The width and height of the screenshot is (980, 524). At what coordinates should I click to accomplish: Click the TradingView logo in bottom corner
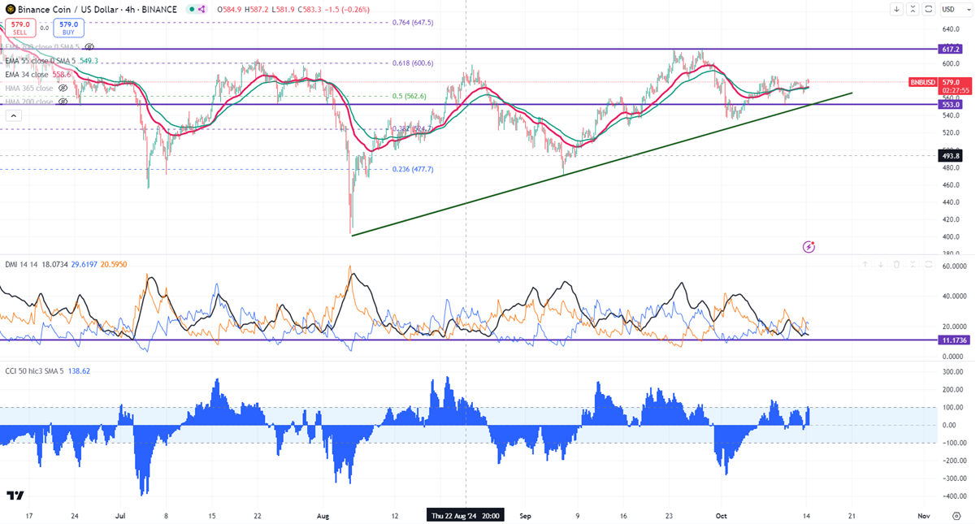point(15,496)
